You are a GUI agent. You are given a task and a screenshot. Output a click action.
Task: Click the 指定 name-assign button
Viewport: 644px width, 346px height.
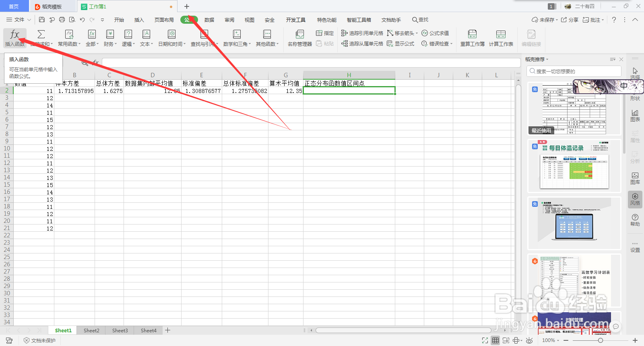[325, 33]
